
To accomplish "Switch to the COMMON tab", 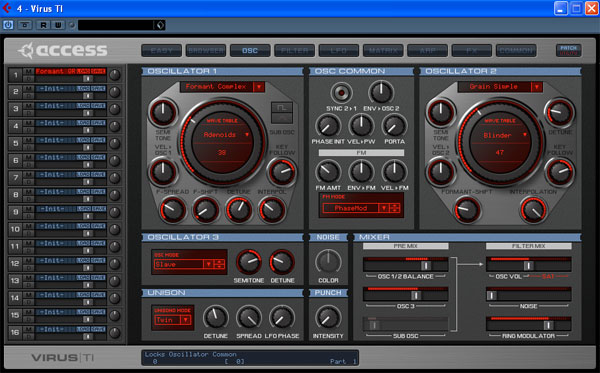I will click(516, 50).
